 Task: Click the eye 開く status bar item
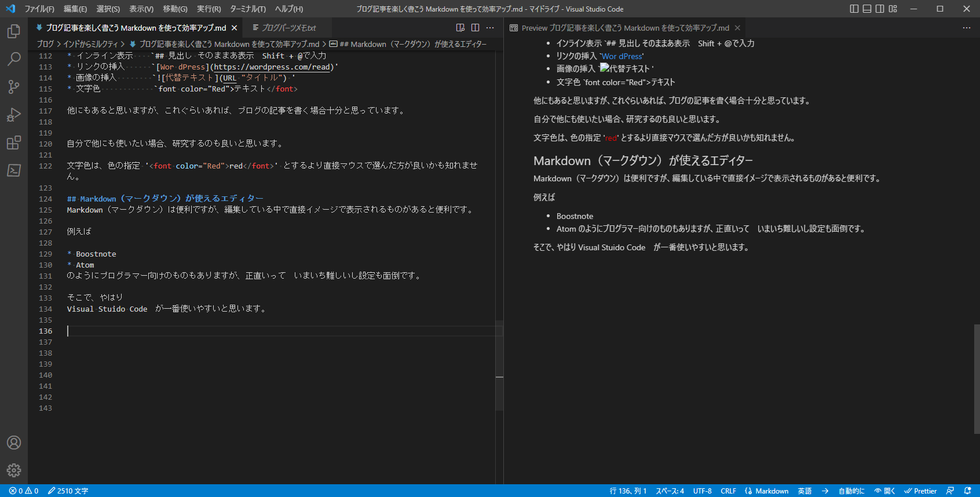pyautogui.click(x=885, y=491)
